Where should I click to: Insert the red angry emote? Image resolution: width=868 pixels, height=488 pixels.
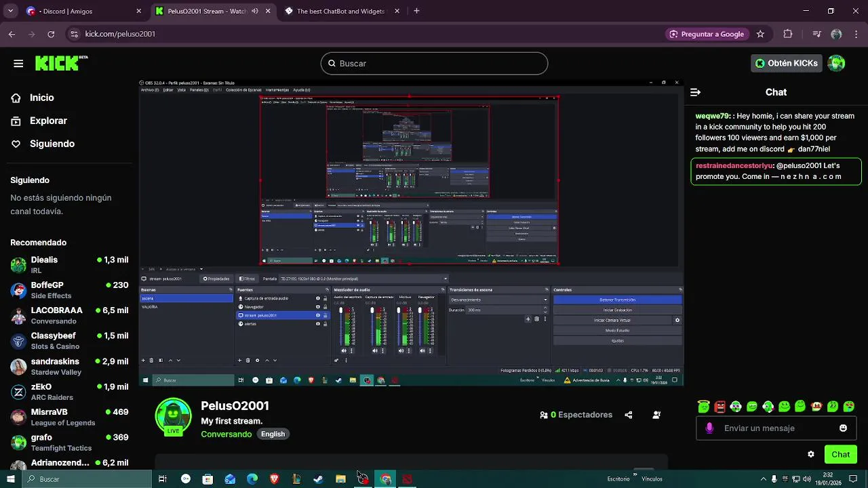coord(719,407)
